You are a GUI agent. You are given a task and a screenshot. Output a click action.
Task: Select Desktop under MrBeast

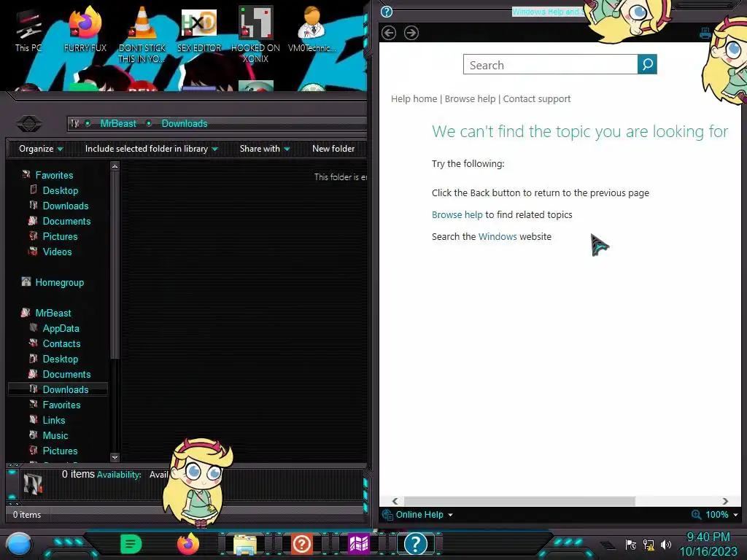60,359
